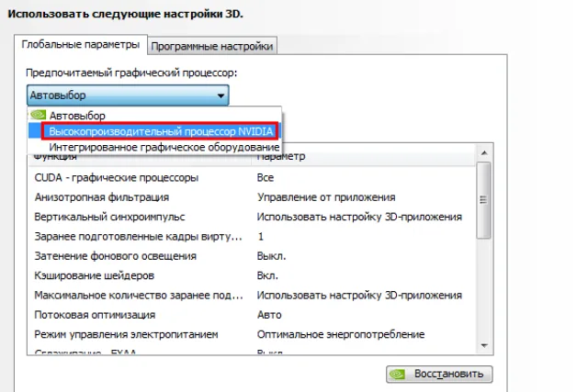
Task: Select Заранее подготовленные кадры вирту… row
Action: [251, 237]
